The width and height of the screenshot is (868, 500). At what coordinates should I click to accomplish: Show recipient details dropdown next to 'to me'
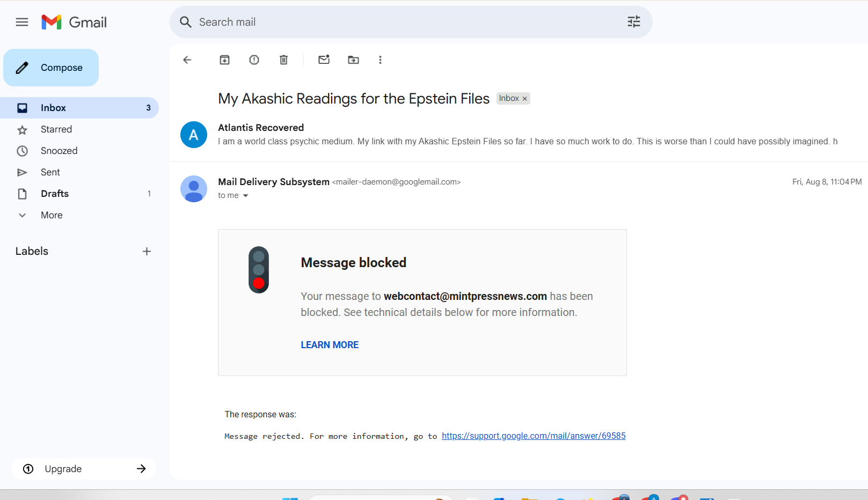[246, 196]
